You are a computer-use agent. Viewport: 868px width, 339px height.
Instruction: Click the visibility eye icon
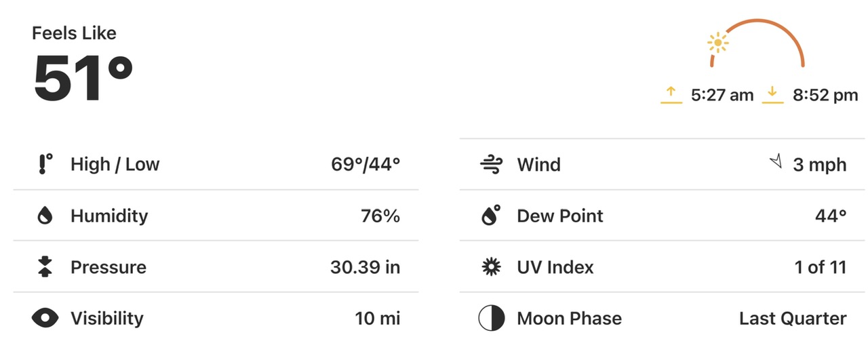pyautogui.click(x=45, y=318)
